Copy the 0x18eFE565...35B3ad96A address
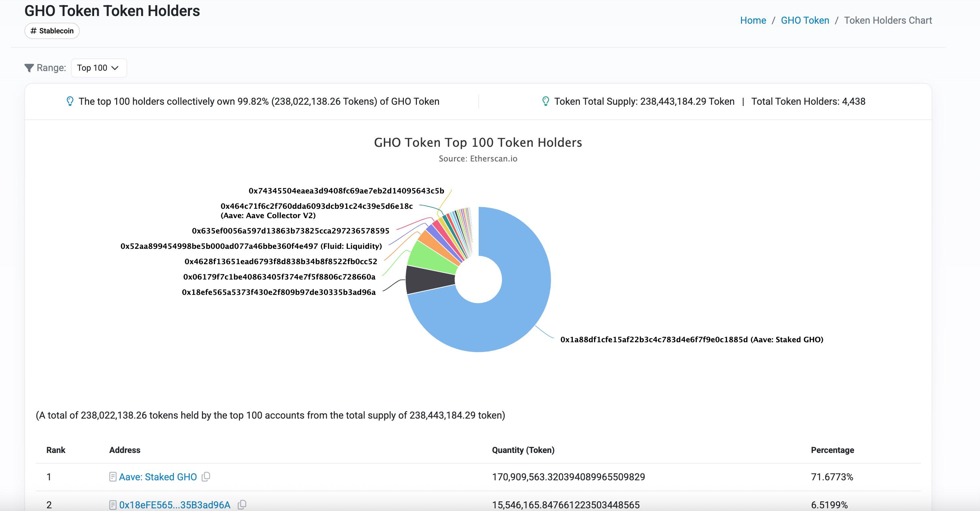The width and height of the screenshot is (980, 511). coord(242,505)
